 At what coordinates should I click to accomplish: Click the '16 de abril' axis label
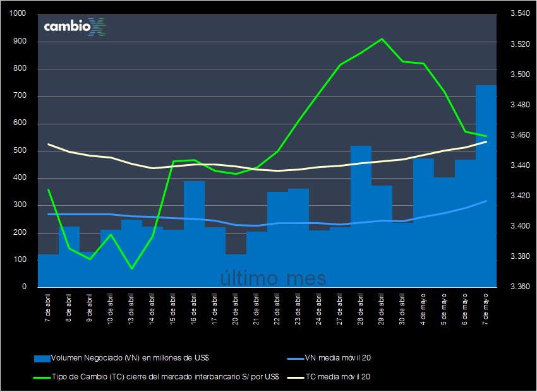[193, 309]
